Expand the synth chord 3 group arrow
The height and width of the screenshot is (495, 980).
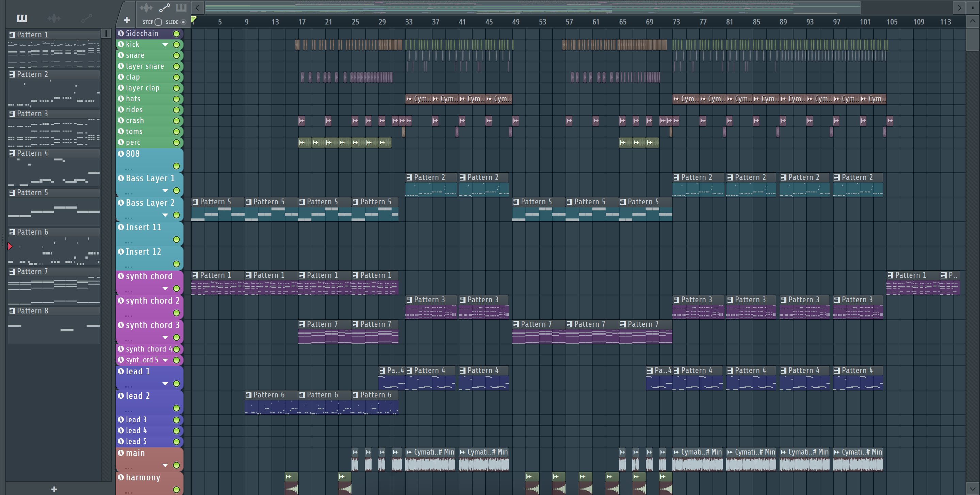tap(165, 337)
